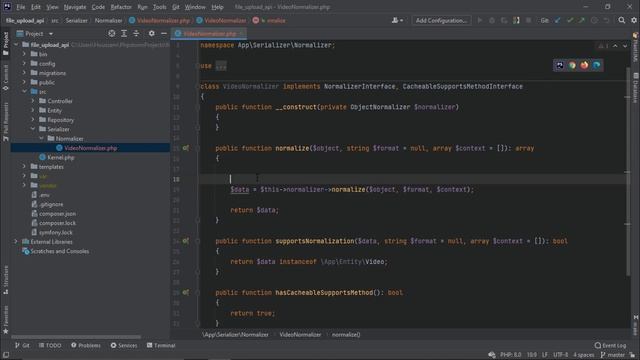Click the Debug bug icon in toolbar

492,20
